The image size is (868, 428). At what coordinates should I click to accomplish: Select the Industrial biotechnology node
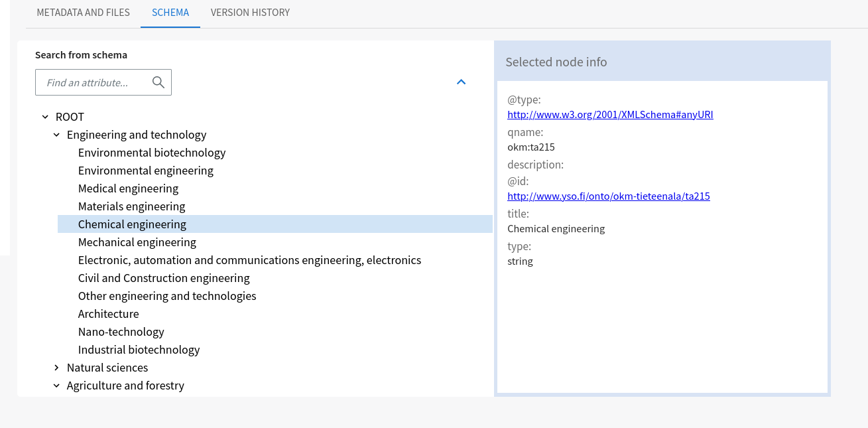pos(139,350)
